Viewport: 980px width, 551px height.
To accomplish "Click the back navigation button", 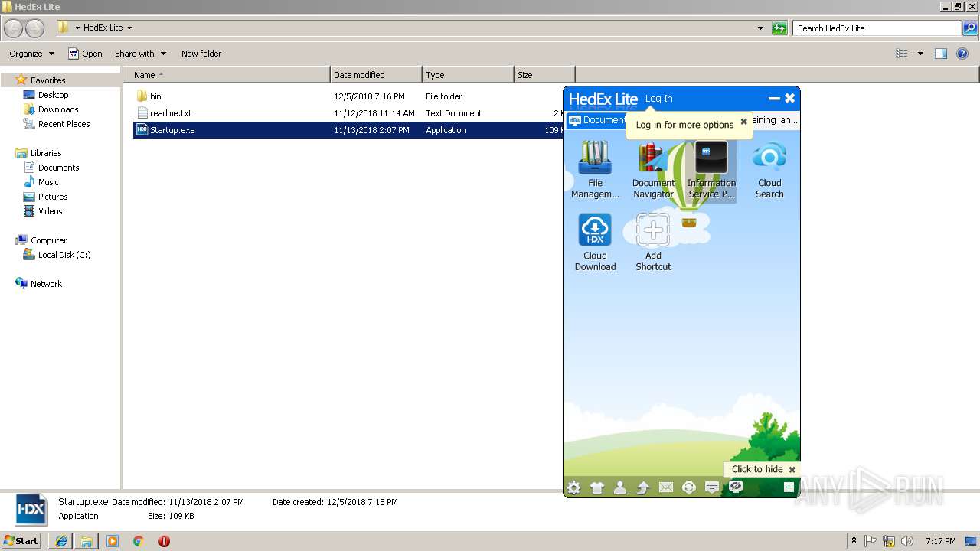I will pyautogui.click(x=14, y=28).
